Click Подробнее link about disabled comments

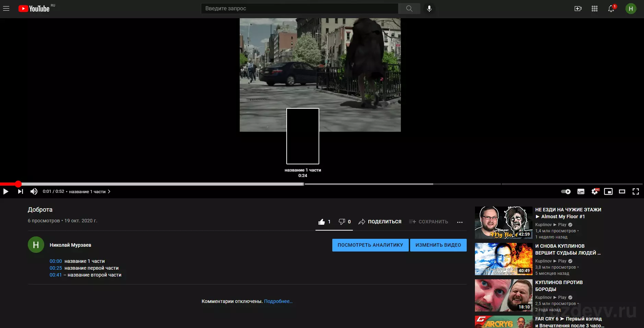278,301
